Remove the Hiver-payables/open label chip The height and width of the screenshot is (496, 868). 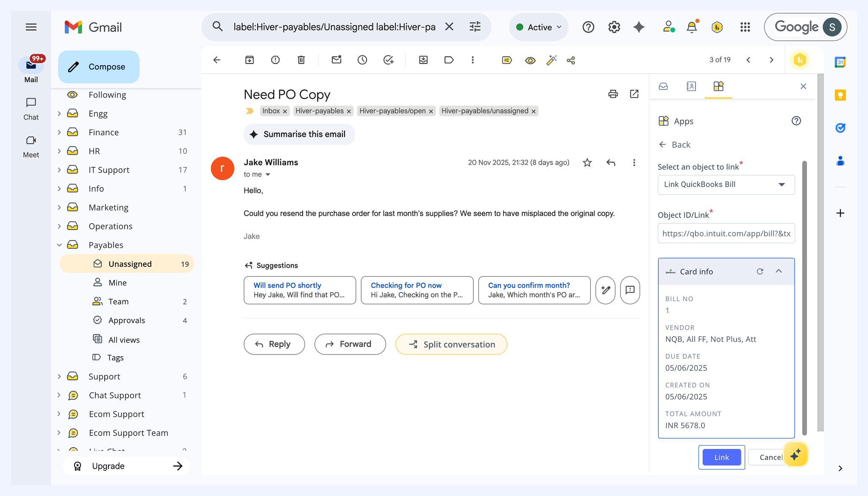pyautogui.click(x=431, y=111)
